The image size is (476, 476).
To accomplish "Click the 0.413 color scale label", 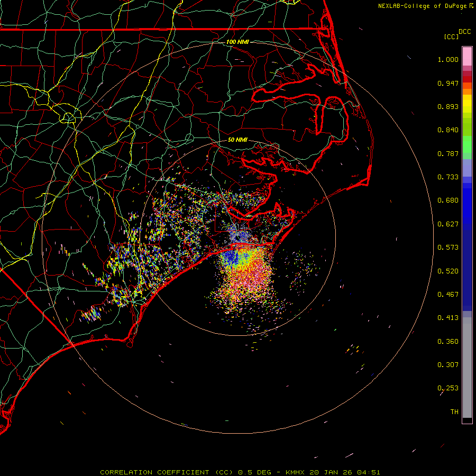I will (448, 318).
